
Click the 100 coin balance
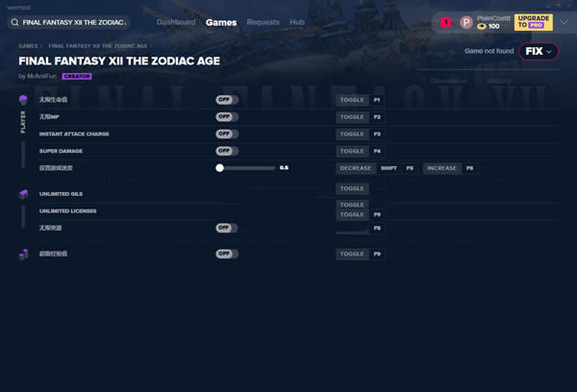point(494,26)
